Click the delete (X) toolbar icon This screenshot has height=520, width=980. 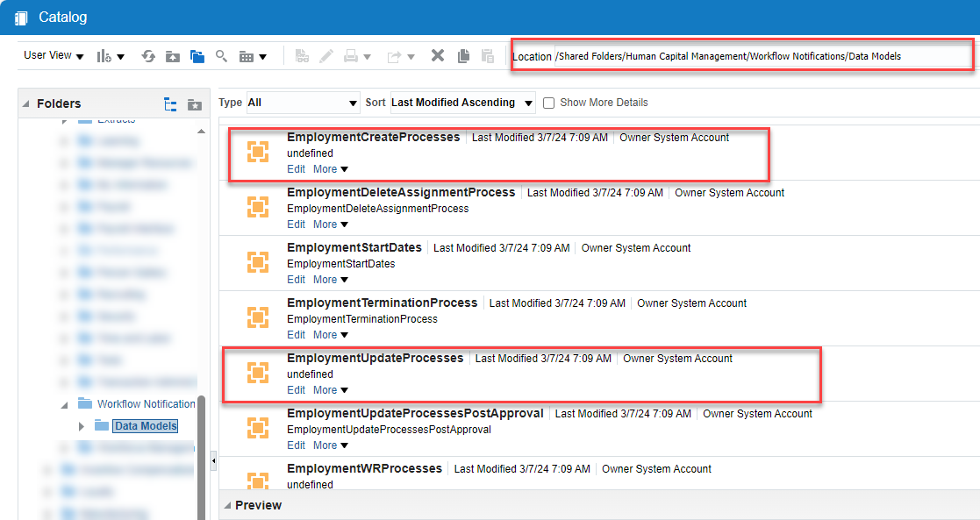pos(436,55)
